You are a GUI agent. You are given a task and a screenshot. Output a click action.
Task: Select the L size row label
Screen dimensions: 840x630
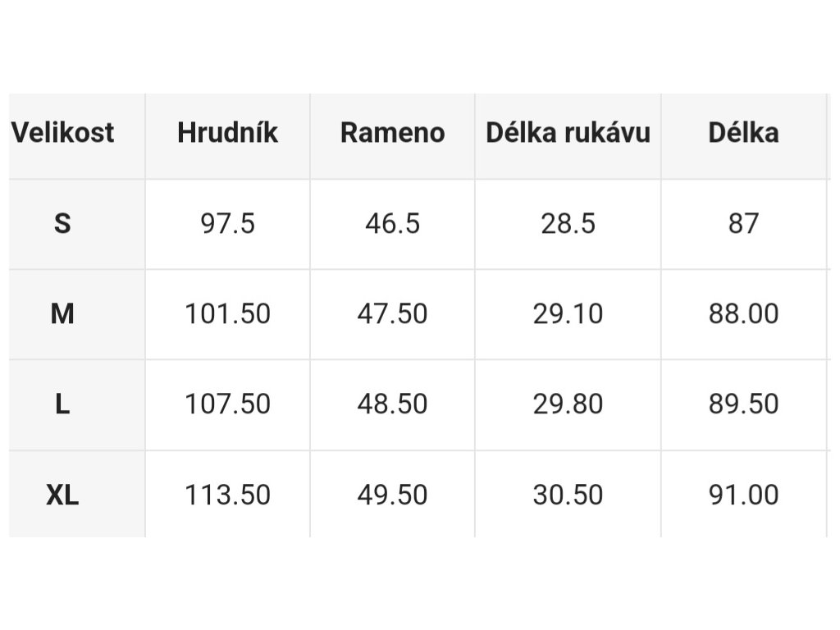click(x=62, y=404)
